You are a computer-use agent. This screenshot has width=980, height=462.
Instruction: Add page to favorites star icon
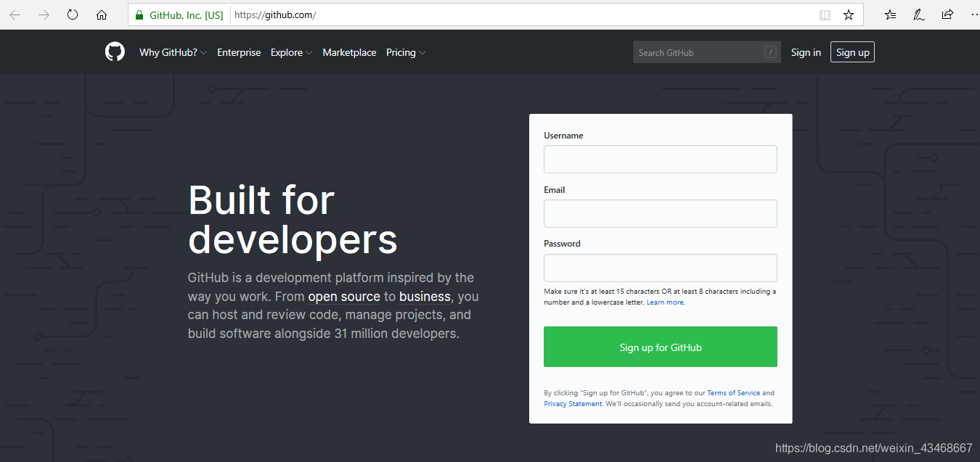click(x=849, y=15)
